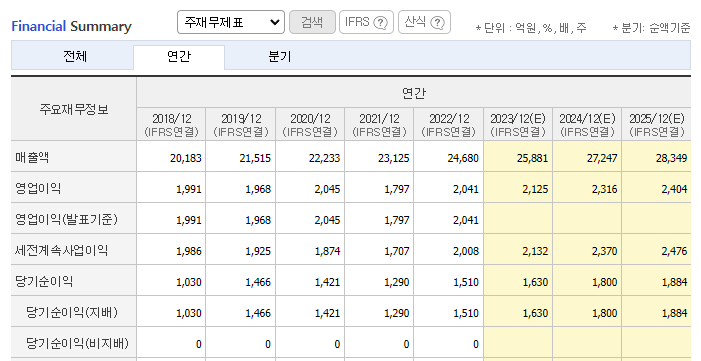Click the 영업이익 row label
Image resolution: width=701 pixels, height=361 pixels.
tap(38, 188)
